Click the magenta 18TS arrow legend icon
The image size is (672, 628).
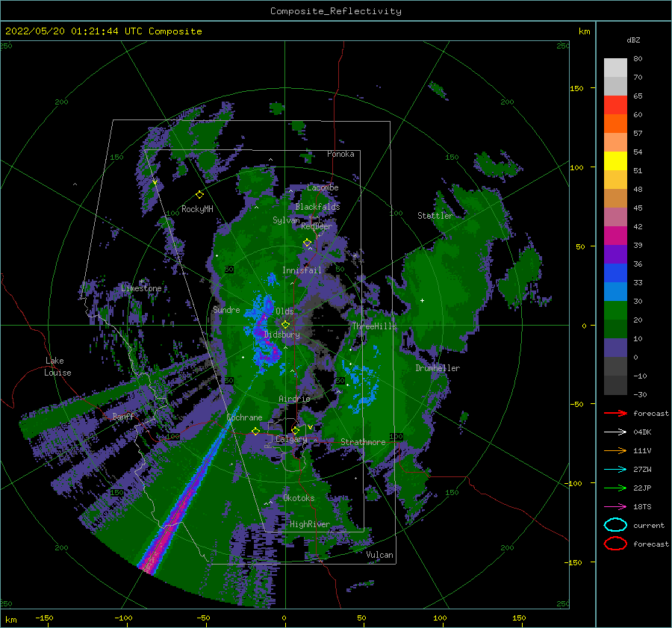tap(615, 507)
